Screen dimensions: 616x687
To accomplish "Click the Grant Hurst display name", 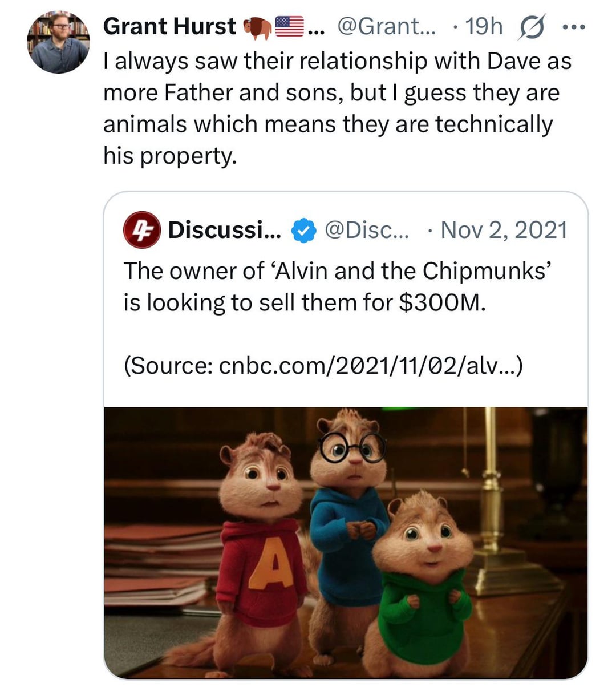I will [x=169, y=26].
